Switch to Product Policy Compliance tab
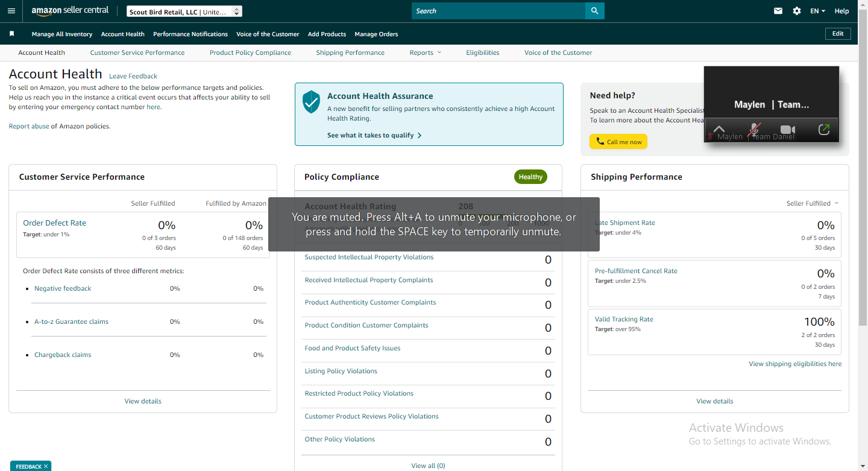 pyautogui.click(x=250, y=52)
